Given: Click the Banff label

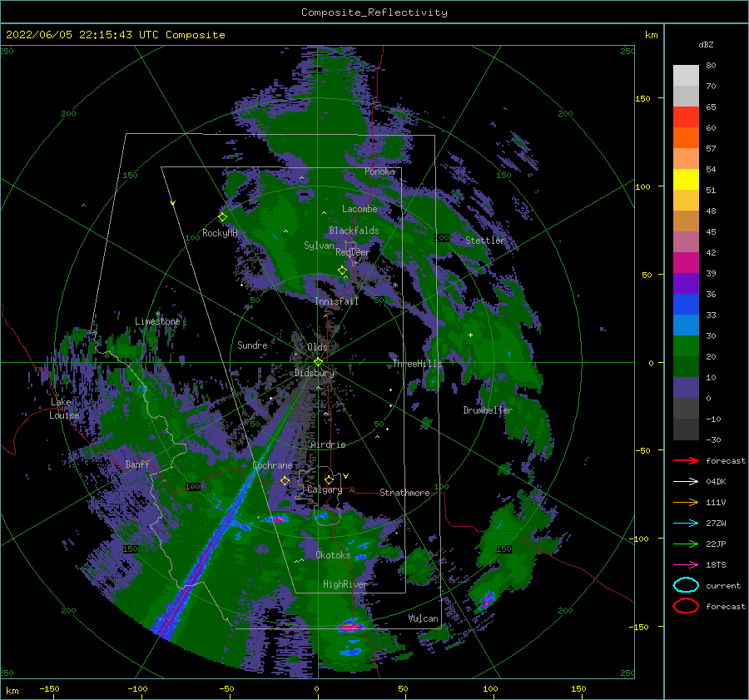Looking at the screenshot, I should point(137,464).
